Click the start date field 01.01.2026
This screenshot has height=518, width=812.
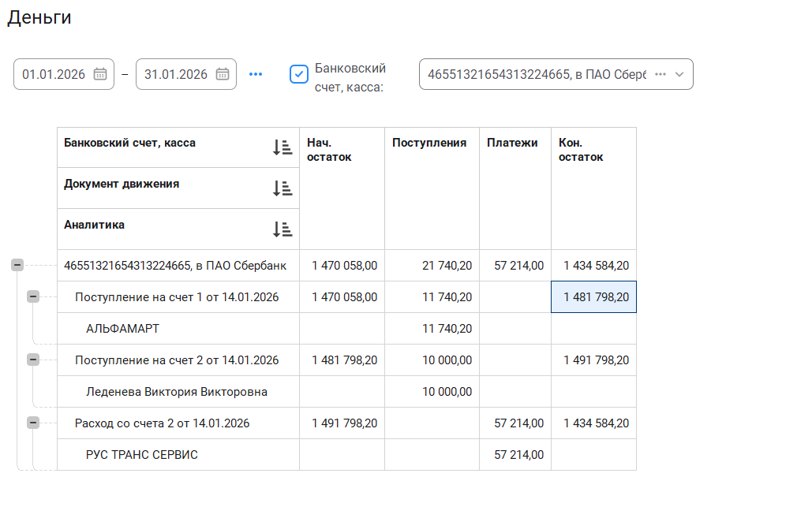[54, 74]
